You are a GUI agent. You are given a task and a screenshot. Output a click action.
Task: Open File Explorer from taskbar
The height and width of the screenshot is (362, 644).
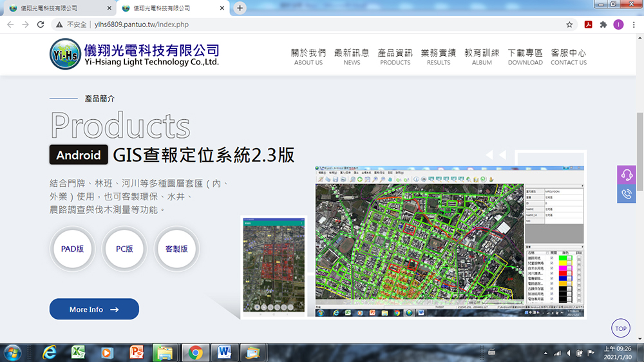(165, 352)
